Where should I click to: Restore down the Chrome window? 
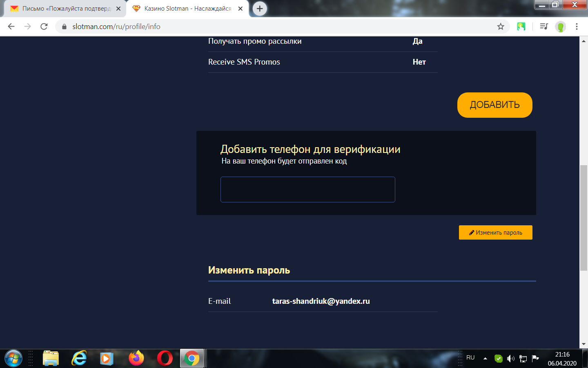[555, 4]
